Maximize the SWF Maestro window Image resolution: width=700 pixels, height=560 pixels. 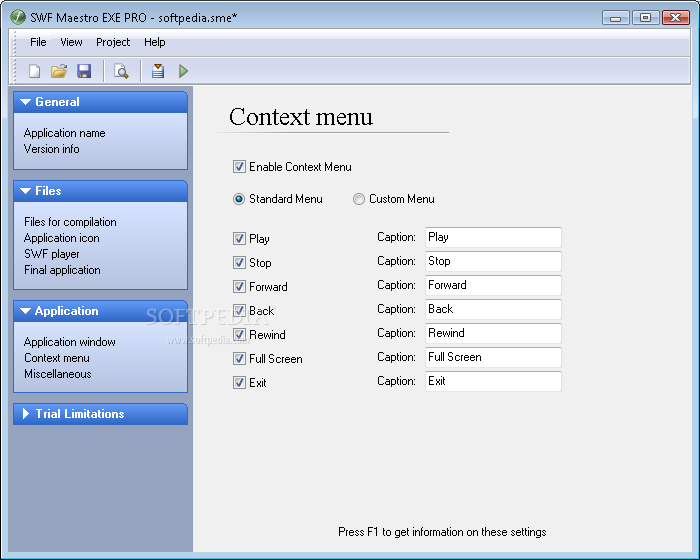coord(645,18)
